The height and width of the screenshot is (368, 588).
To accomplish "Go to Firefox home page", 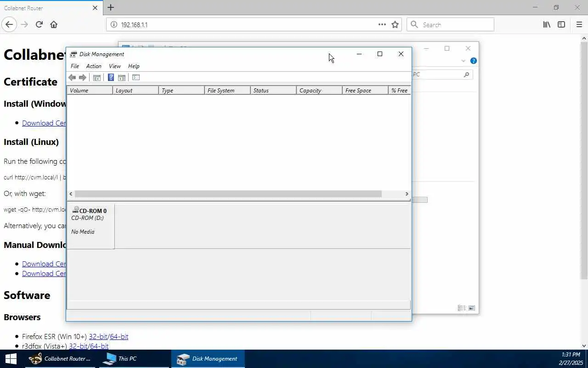I will tap(54, 24).
